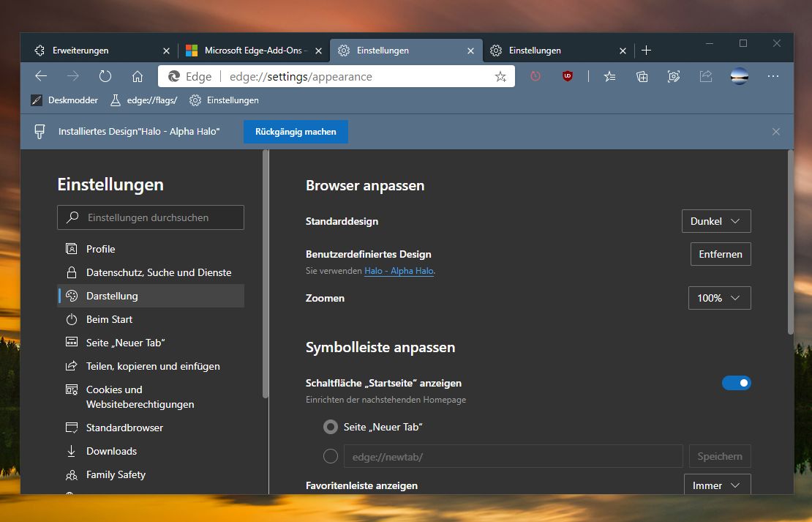Open the uBlock Origin extension icon
This screenshot has width=812, height=522.
(x=568, y=76)
